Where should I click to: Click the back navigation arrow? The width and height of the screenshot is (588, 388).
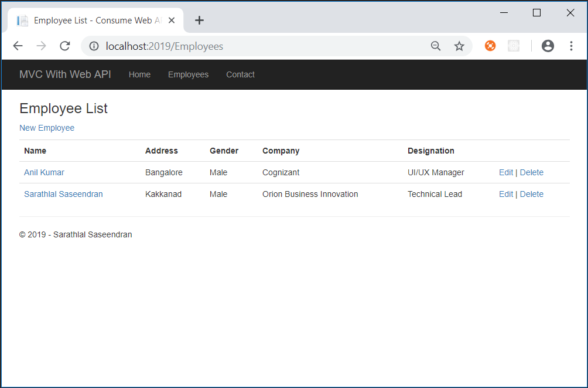click(x=18, y=46)
